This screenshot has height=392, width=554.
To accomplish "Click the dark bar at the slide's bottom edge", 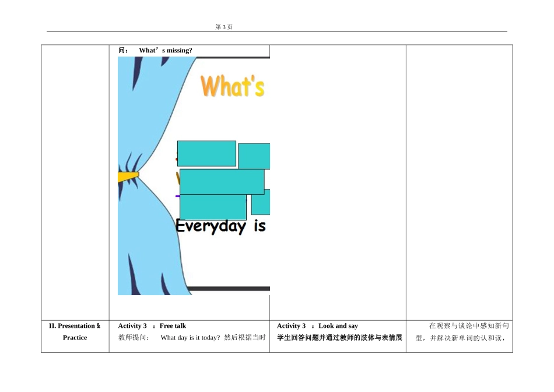I will [229, 289].
